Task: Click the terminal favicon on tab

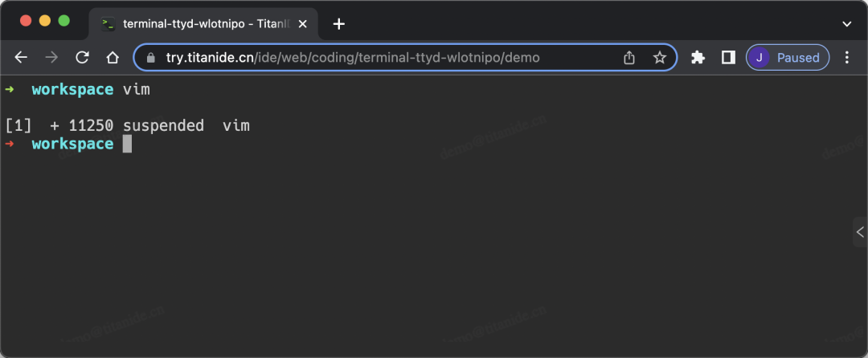Action: [x=108, y=24]
